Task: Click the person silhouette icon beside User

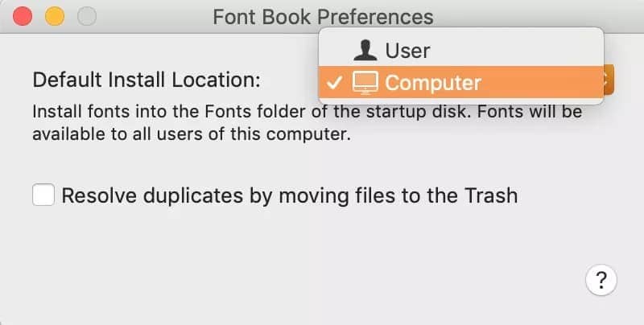Action: (366, 50)
